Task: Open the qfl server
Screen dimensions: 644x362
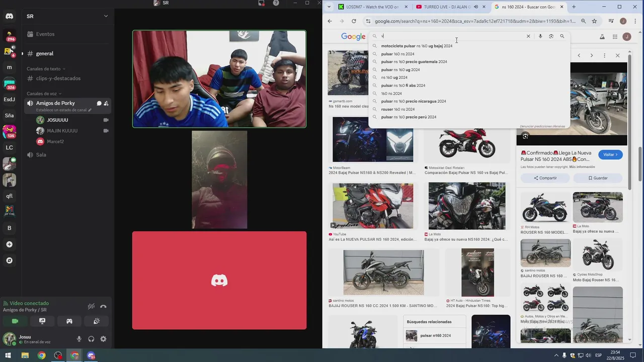Action: coord(9,196)
